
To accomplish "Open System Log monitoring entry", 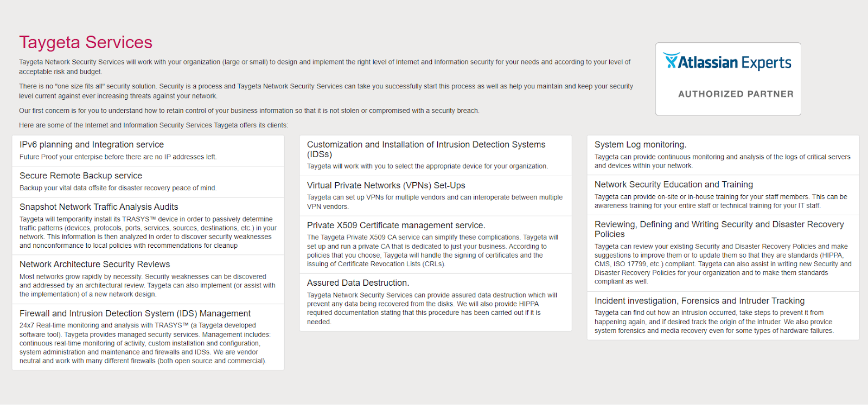I will [640, 145].
